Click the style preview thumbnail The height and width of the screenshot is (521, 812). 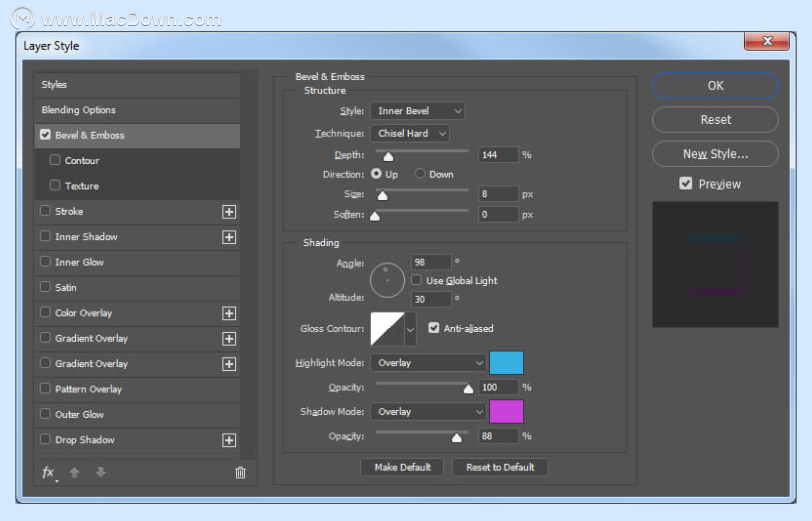pos(715,265)
